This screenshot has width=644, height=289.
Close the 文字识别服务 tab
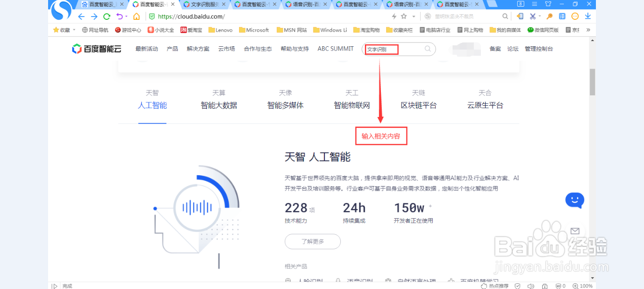point(223,4)
